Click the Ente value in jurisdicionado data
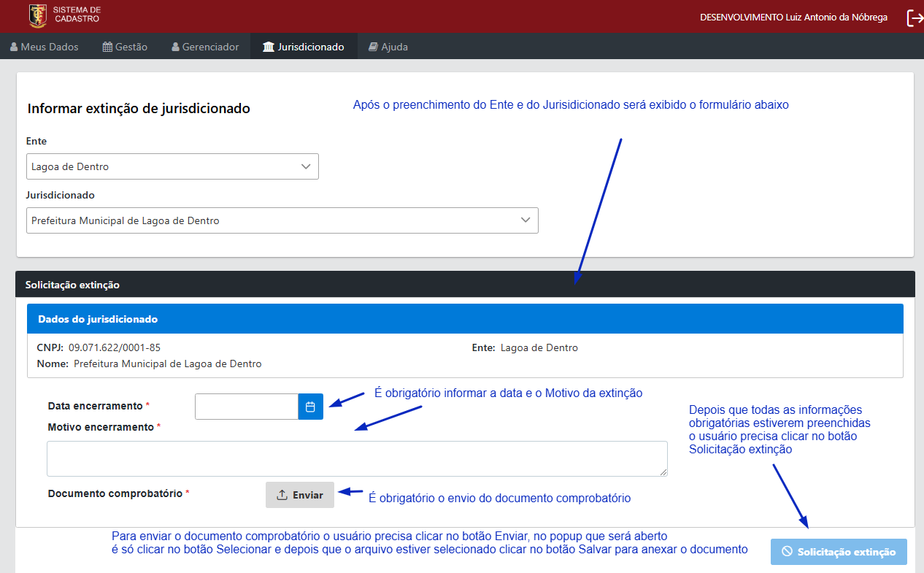This screenshot has height=573, width=924. coord(539,347)
